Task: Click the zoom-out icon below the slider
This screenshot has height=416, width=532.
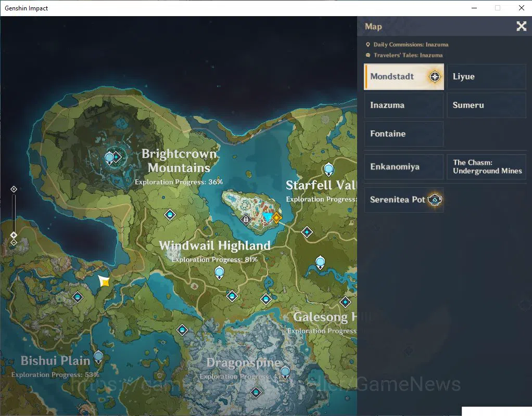Action: [14, 242]
